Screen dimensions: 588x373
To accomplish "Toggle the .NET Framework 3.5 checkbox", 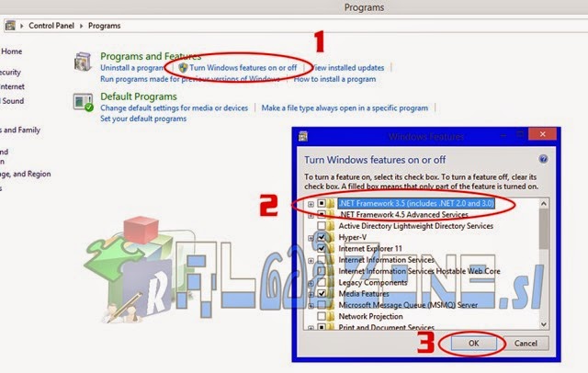I will (x=322, y=203).
